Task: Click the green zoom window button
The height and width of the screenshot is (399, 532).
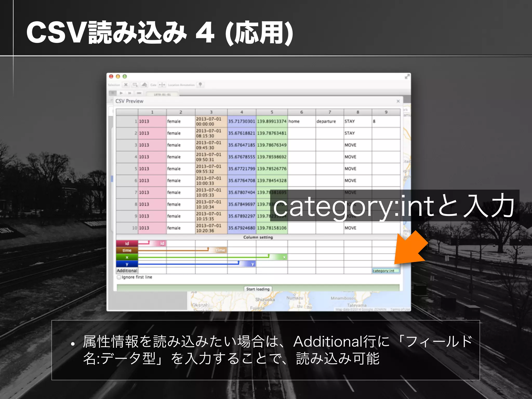Action: pos(125,76)
